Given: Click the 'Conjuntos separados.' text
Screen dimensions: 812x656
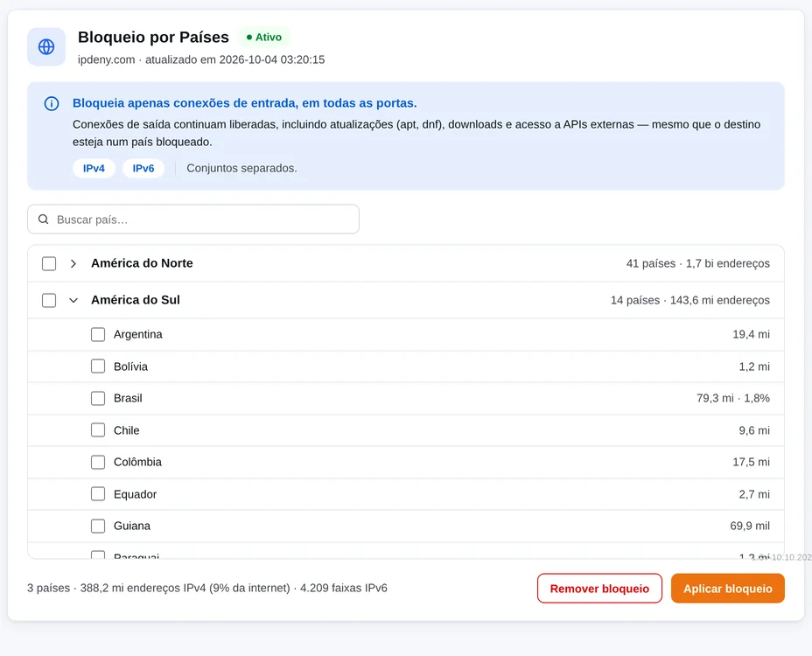Looking at the screenshot, I should pyautogui.click(x=241, y=168).
